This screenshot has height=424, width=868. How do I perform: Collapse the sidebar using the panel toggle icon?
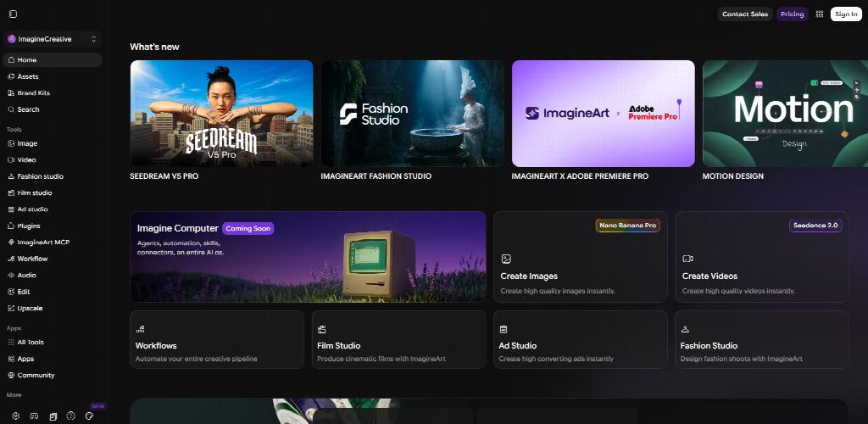14,14
